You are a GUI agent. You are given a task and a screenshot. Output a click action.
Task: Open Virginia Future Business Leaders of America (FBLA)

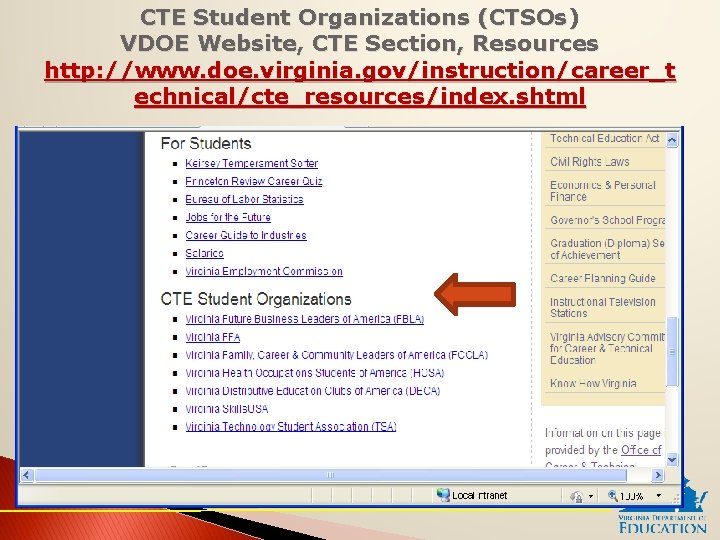click(x=304, y=319)
